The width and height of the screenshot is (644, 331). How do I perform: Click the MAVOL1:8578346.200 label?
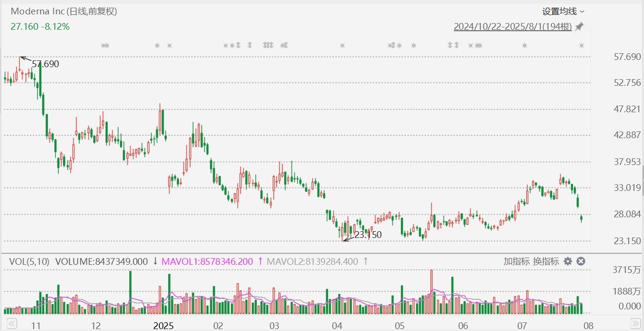tap(207, 261)
